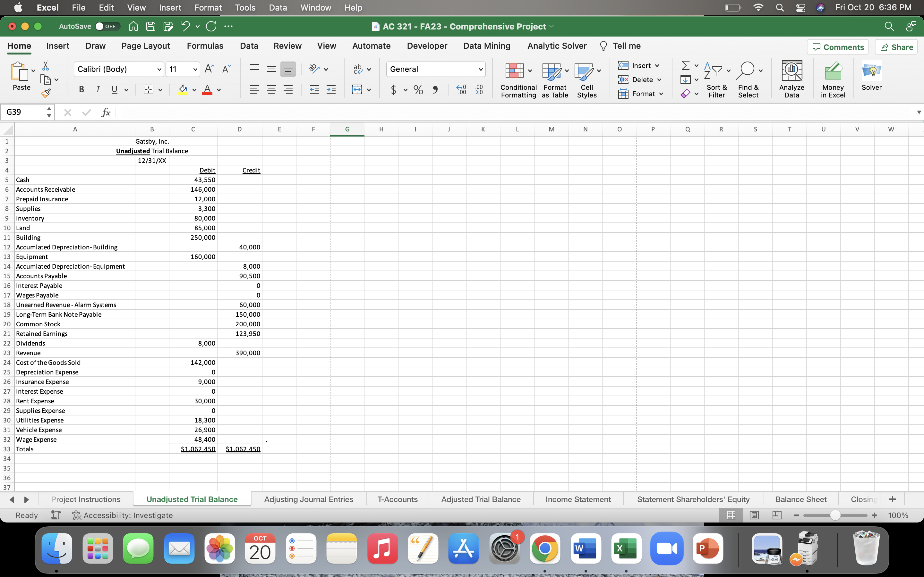924x577 pixels.
Task: Toggle bold formatting
Action: 81,89
